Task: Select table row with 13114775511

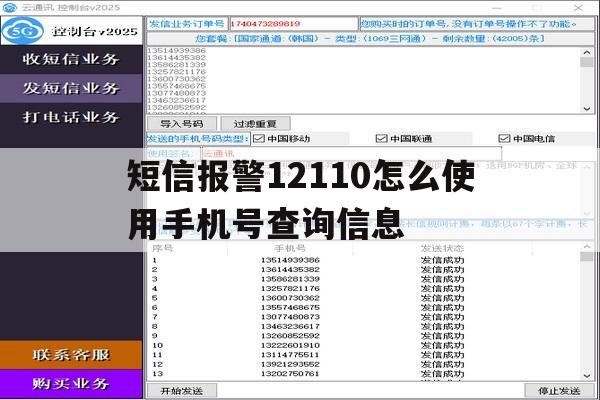Action: point(364,355)
